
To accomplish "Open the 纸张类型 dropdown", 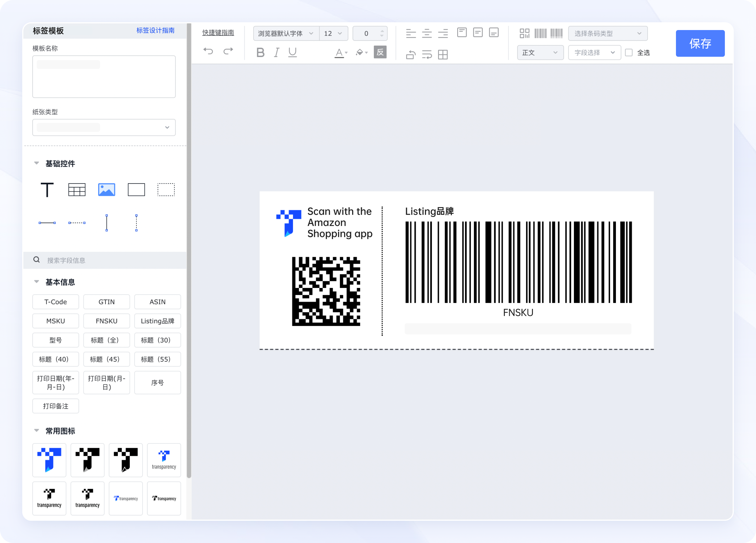I will tap(104, 127).
